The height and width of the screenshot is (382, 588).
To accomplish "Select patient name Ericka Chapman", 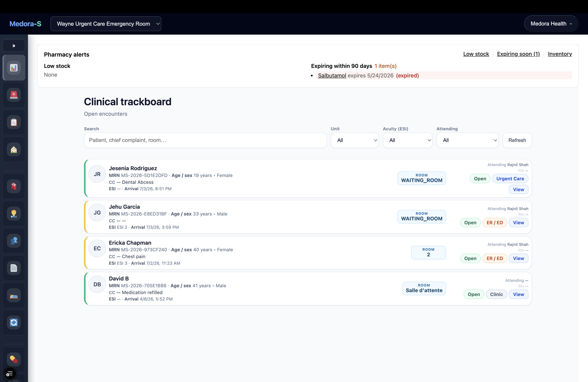I will 130,243.
